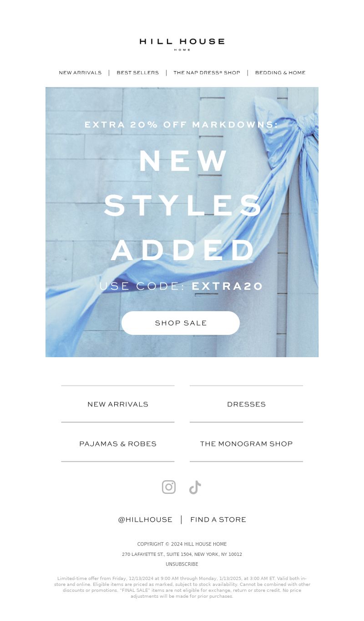Click the 270 Lafayette St address text

(182, 554)
